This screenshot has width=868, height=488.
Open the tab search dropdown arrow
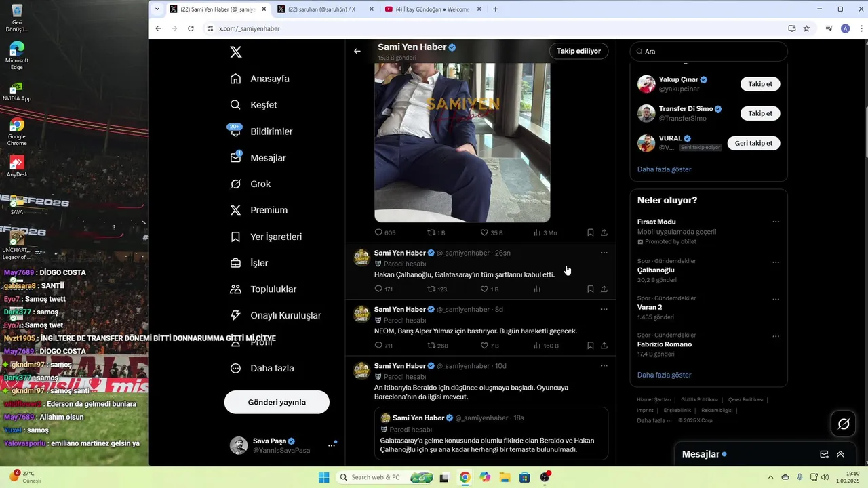(x=157, y=9)
